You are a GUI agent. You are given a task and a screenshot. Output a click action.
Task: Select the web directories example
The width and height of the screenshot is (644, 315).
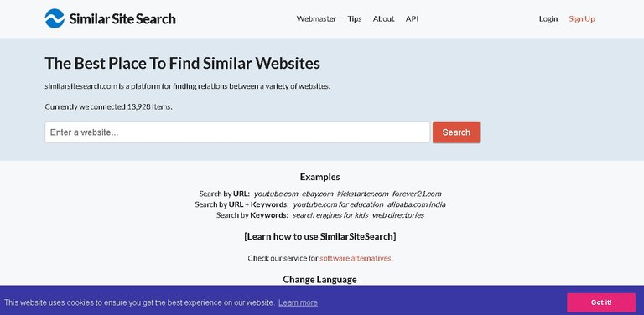point(398,215)
